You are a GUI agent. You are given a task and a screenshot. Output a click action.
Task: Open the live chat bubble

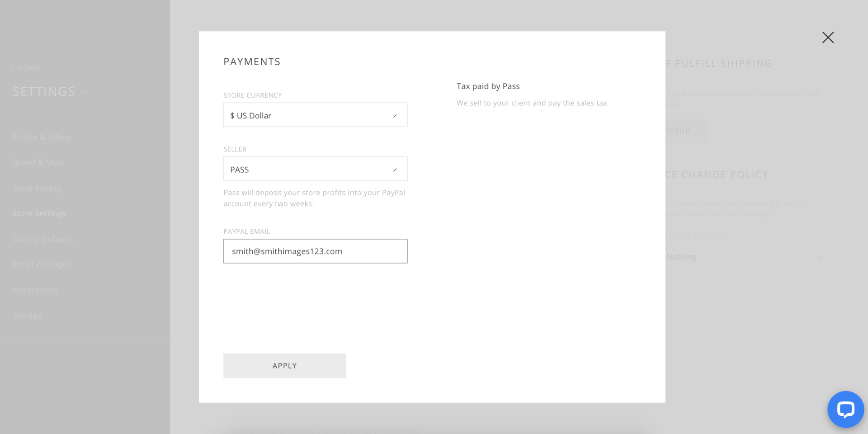pyautogui.click(x=845, y=409)
